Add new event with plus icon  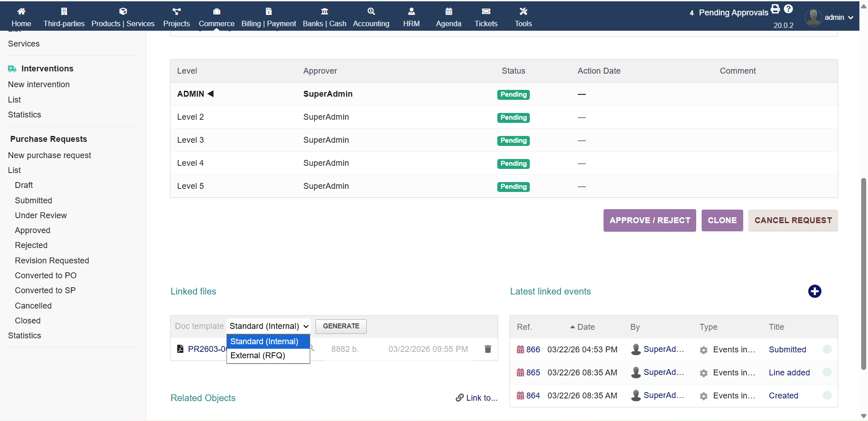pyautogui.click(x=815, y=291)
